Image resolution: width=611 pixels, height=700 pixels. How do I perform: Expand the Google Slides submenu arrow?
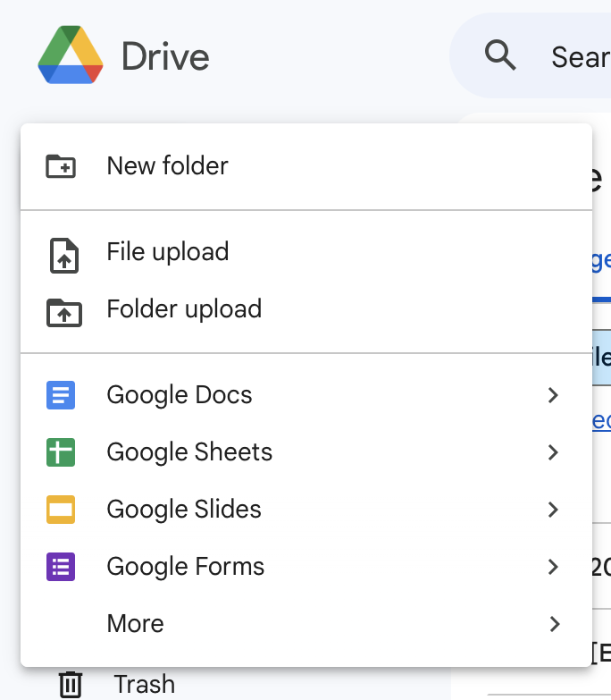point(553,510)
